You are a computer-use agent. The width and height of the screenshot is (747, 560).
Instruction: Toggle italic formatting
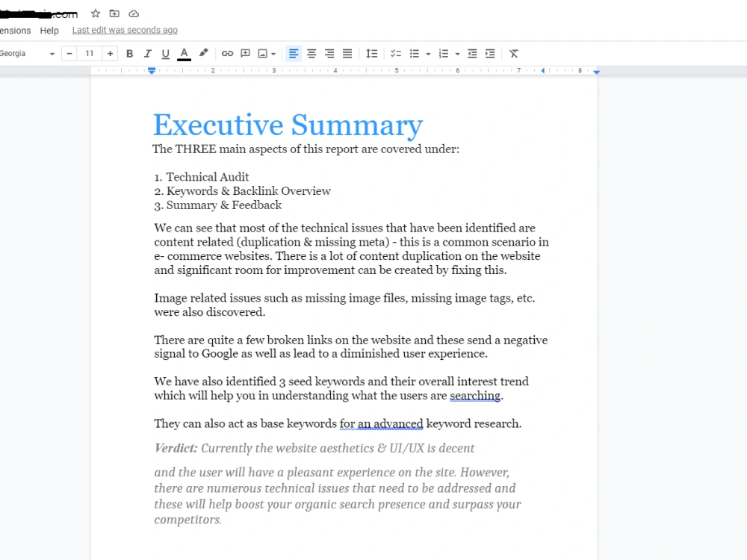(148, 54)
